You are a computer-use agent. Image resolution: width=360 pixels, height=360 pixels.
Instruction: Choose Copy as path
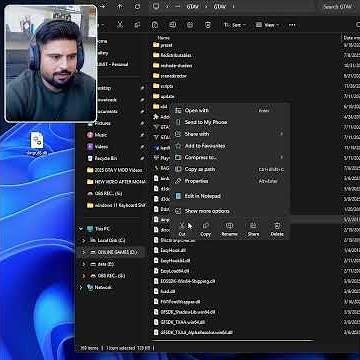coord(230,169)
